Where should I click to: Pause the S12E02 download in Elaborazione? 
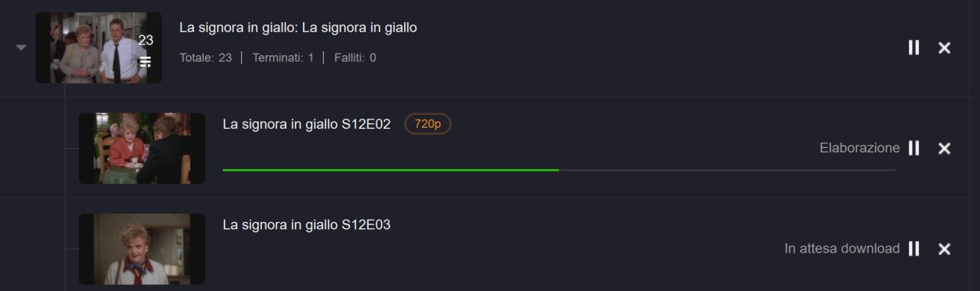point(913,148)
